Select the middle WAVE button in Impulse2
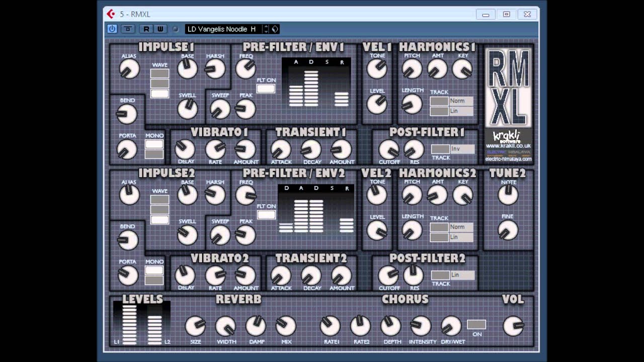The image size is (644, 362). pos(160,210)
